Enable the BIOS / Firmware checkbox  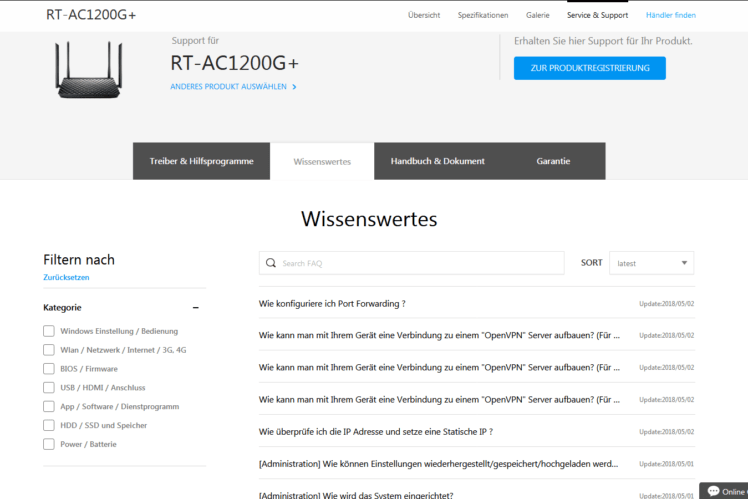pos(49,369)
